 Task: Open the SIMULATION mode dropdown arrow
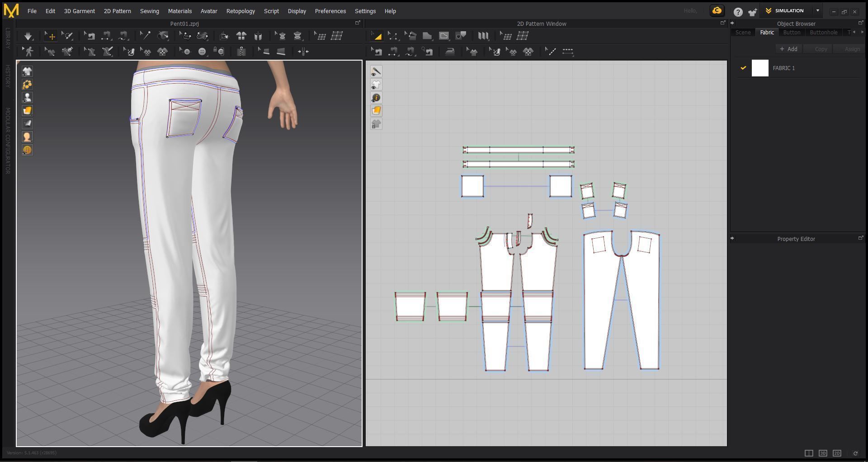point(817,11)
